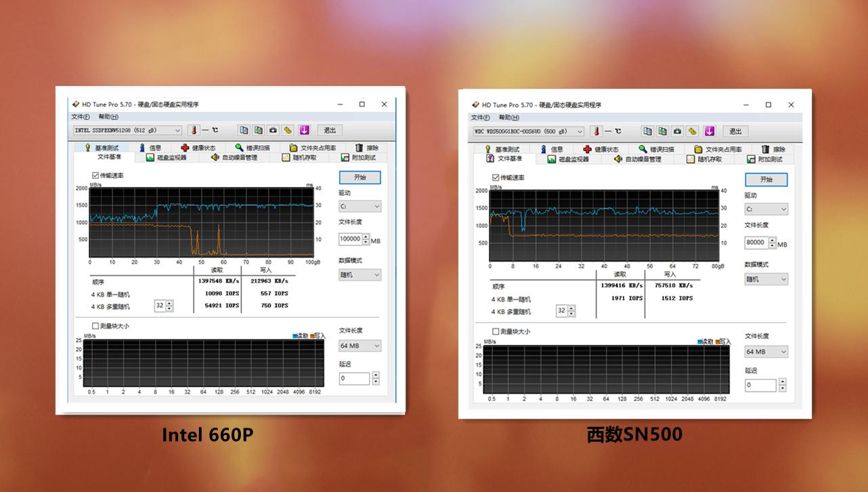Uncheck 传输速率 checkbox in the WDC window
Screen dimensions: 868x492
(496, 178)
